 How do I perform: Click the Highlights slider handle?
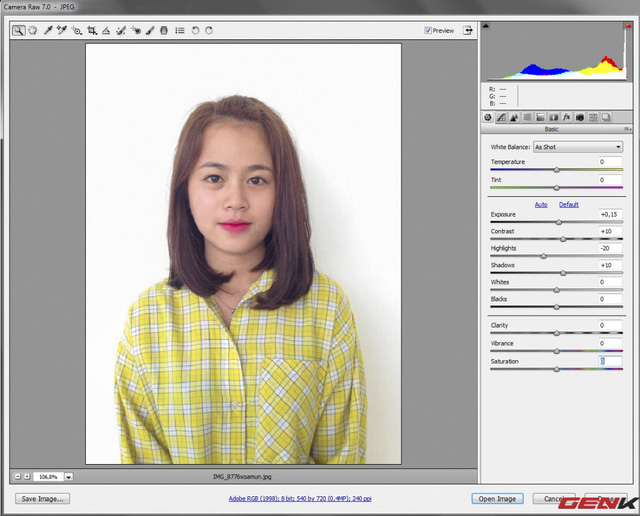(543, 256)
